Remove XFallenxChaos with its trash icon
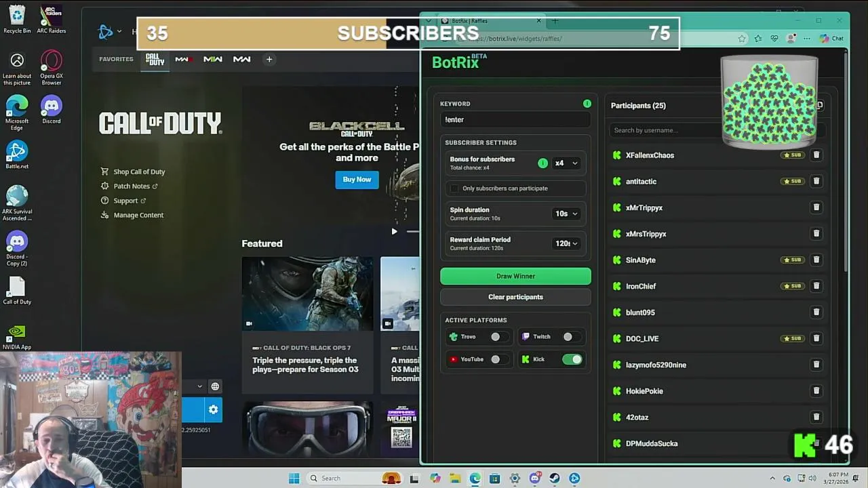 [816, 155]
